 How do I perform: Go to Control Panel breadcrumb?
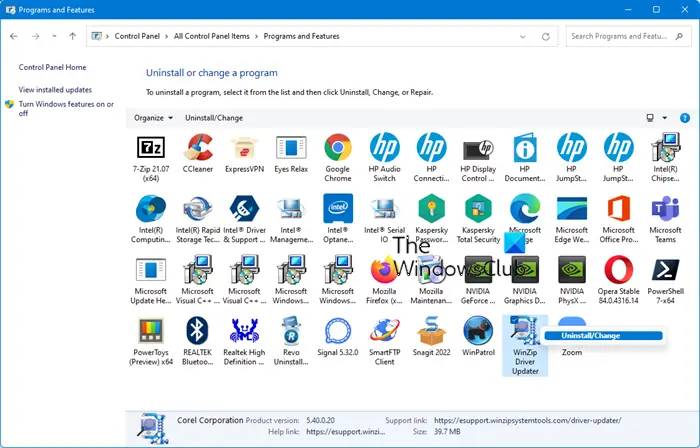click(137, 37)
